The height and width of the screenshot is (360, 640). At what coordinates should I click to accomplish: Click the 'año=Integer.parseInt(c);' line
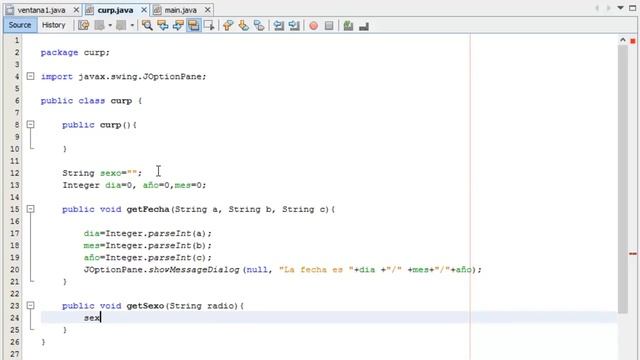[148, 258]
